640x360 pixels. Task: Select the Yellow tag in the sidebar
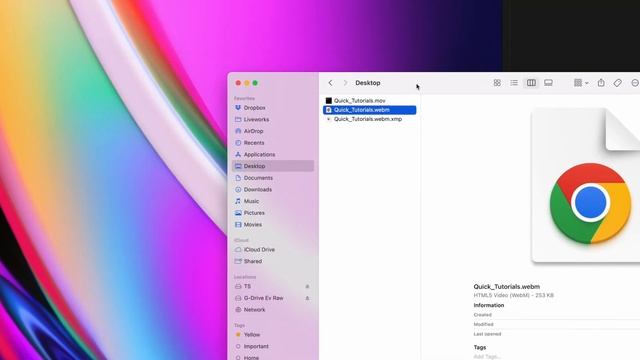[273, 335]
